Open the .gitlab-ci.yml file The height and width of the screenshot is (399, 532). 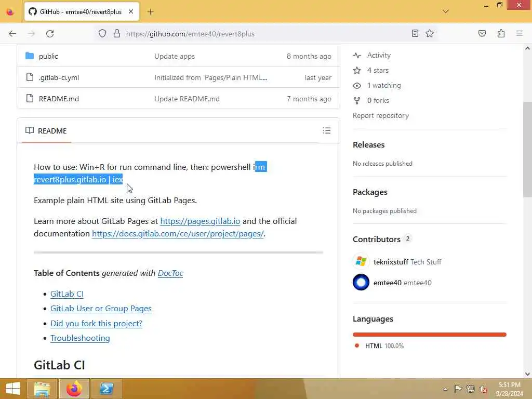tap(59, 78)
